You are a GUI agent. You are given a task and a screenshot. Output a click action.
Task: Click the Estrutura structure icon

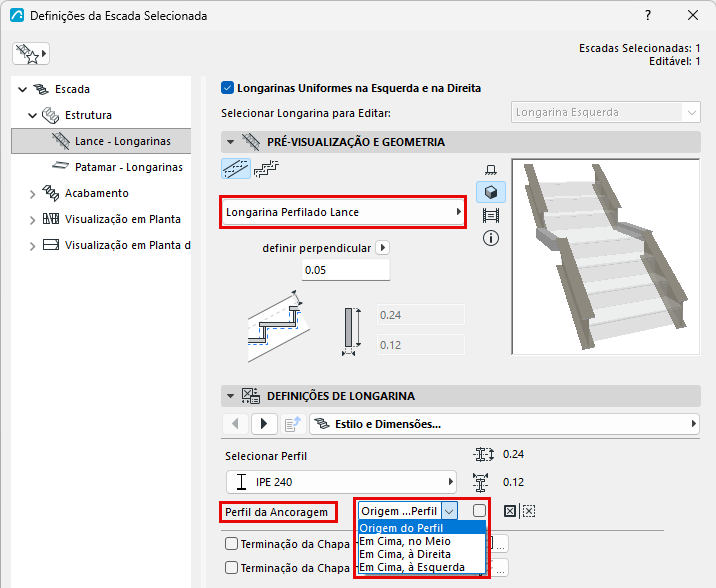(50, 115)
